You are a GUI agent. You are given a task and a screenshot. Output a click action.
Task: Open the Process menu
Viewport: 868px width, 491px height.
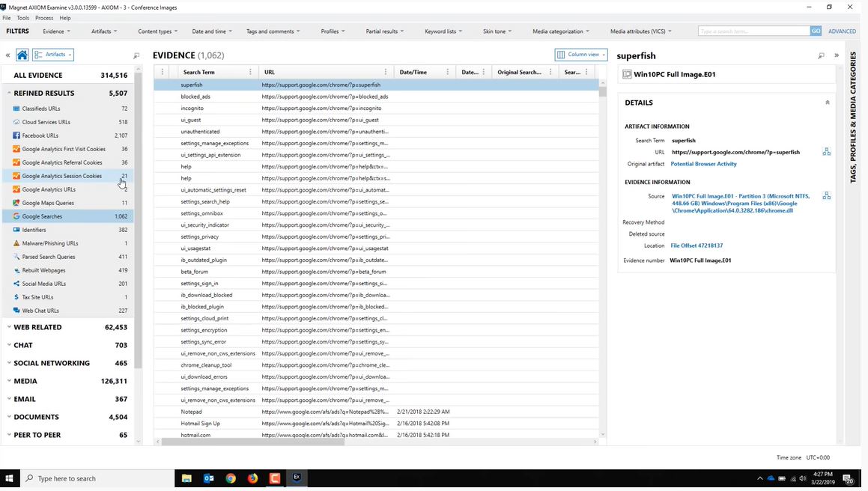pos(44,18)
